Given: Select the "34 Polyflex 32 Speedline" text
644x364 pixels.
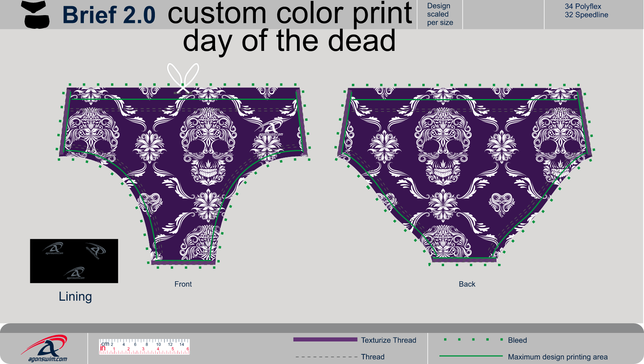Looking at the screenshot, I should (586, 11).
